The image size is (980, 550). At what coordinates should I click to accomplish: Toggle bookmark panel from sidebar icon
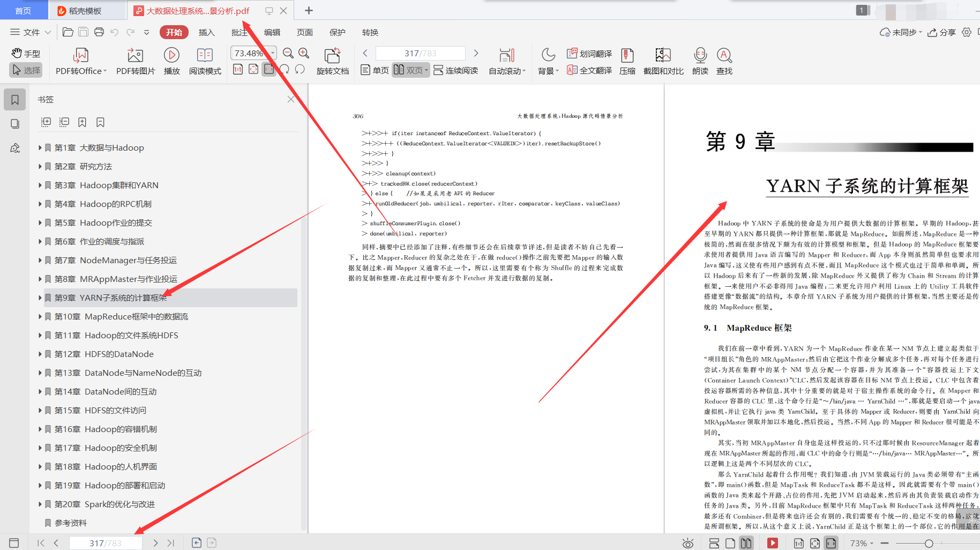(x=15, y=100)
